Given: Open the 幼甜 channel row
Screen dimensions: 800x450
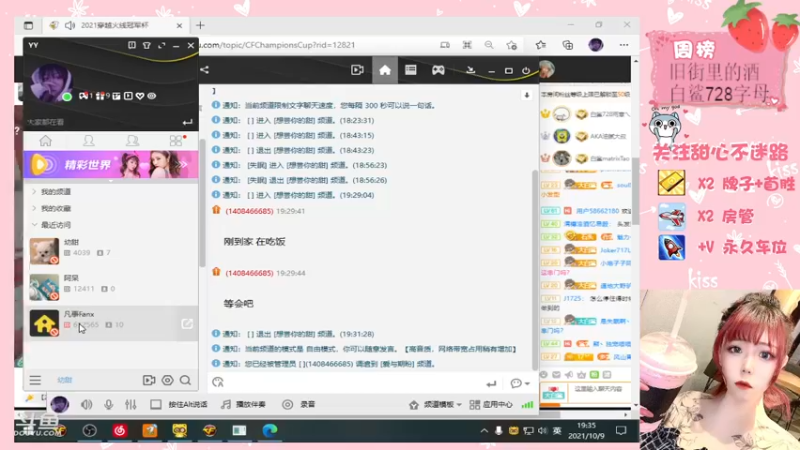Looking at the screenshot, I should pos(111,251).
